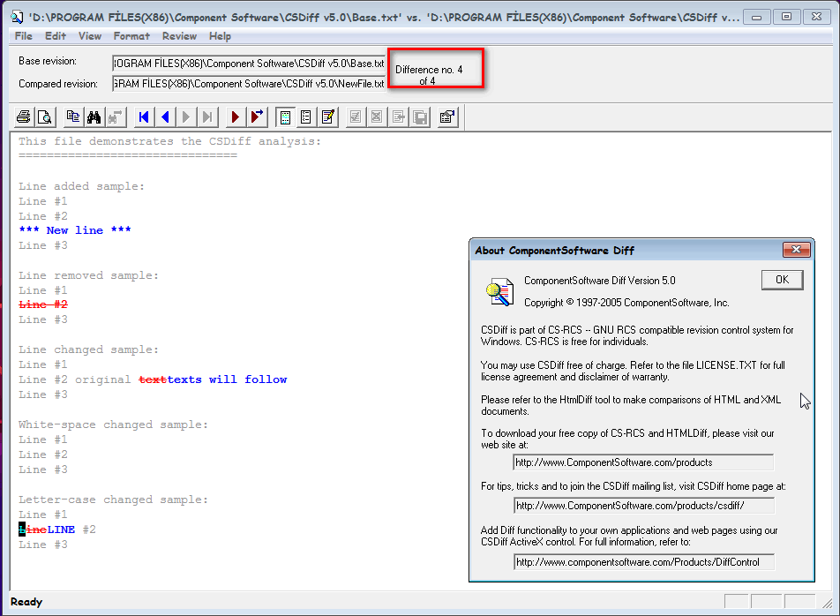The image size is (840, 616).
Task: Open Print Preview from the toolbar
Action: pyautogui.click(x=45, y=116)
